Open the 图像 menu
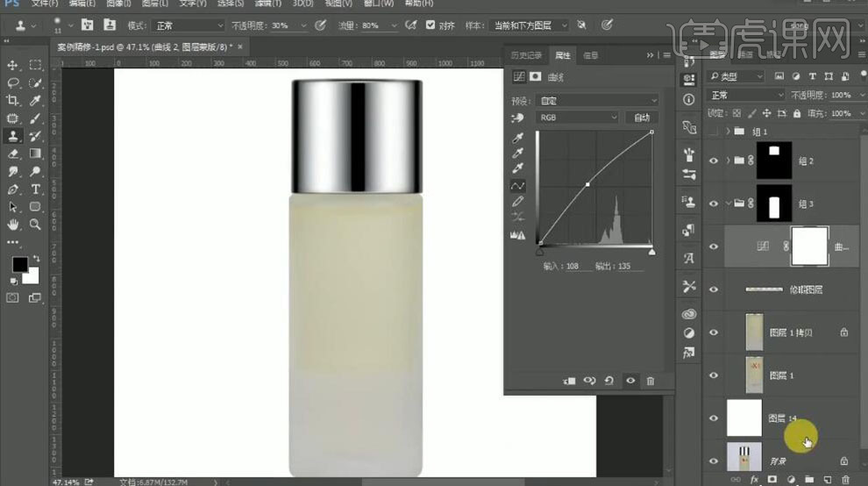The image size is (868, 486). tap(118, 4)
